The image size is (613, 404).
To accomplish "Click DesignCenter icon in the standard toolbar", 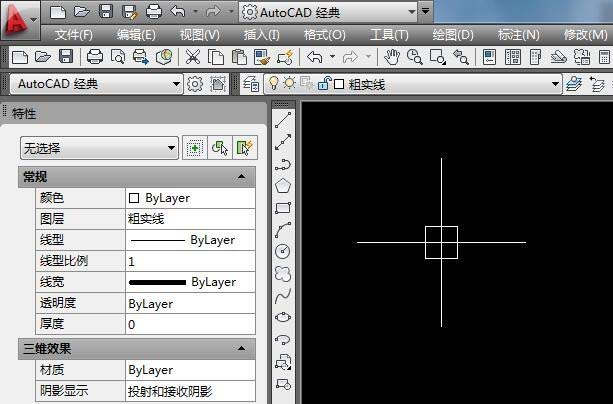I will pyautogui.click(x=513, y=57).
